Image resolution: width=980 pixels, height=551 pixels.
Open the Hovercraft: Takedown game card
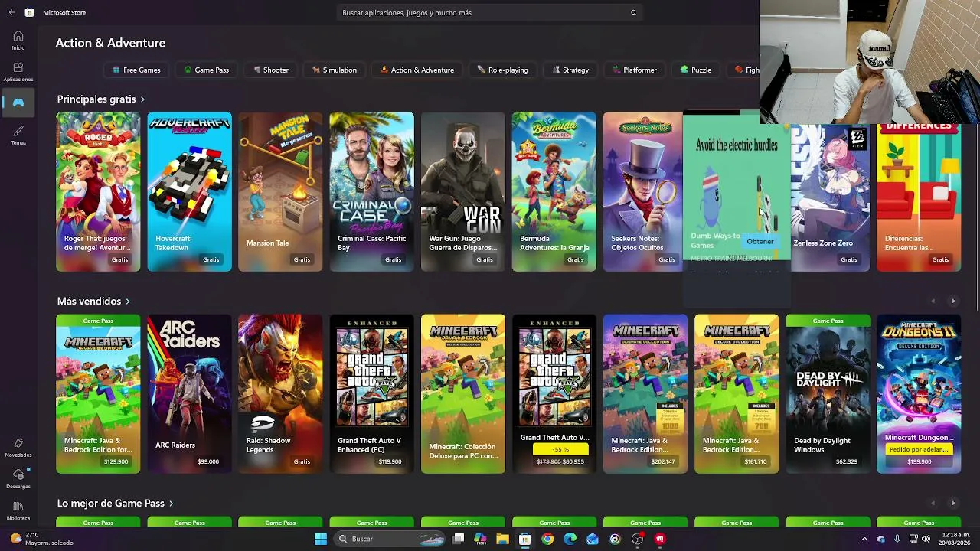click(x=189, y=191)
